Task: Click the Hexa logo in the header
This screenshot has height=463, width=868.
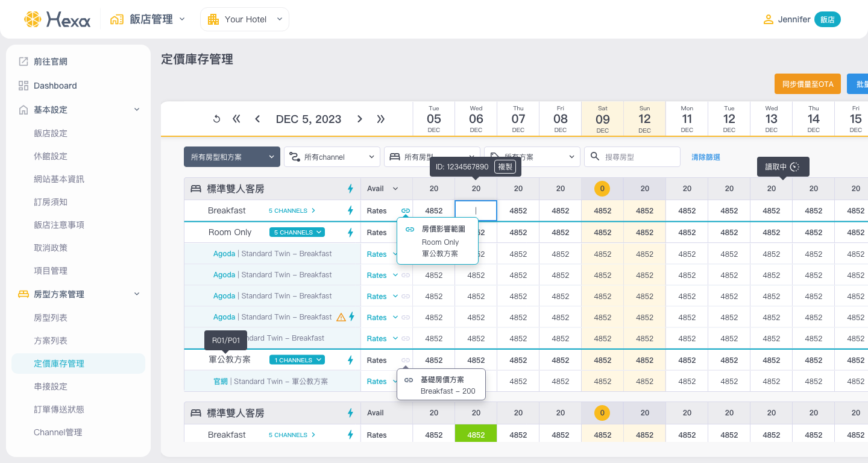Action: coord(57,19)
